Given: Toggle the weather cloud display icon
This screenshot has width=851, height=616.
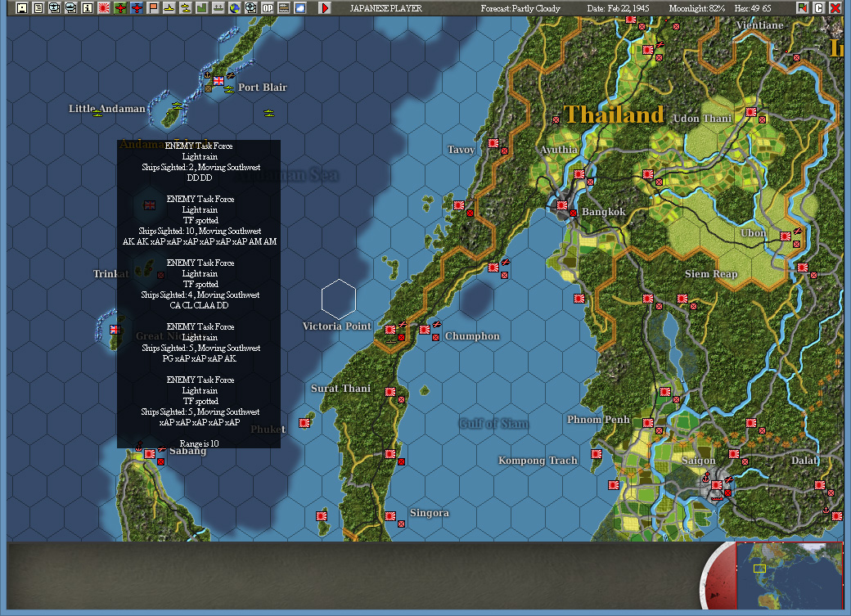Looking at the screenshot, I should point(299,8).
